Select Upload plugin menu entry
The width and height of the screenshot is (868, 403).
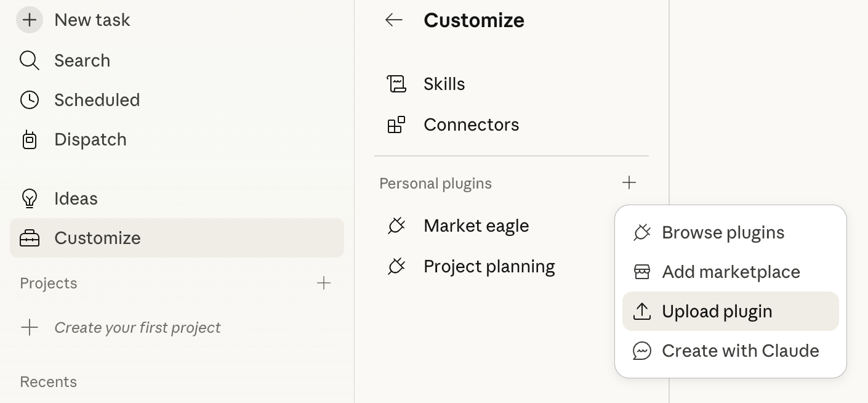pos(717,311)
